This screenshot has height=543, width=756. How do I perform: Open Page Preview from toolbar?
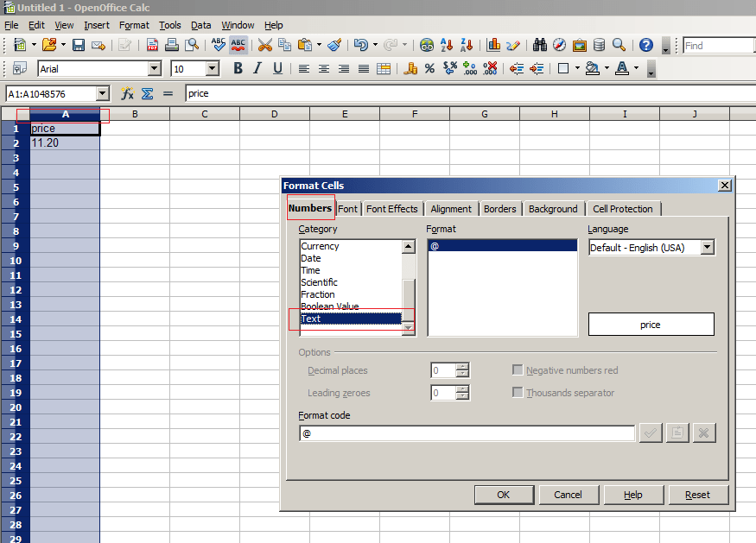[x=192, y=45]
